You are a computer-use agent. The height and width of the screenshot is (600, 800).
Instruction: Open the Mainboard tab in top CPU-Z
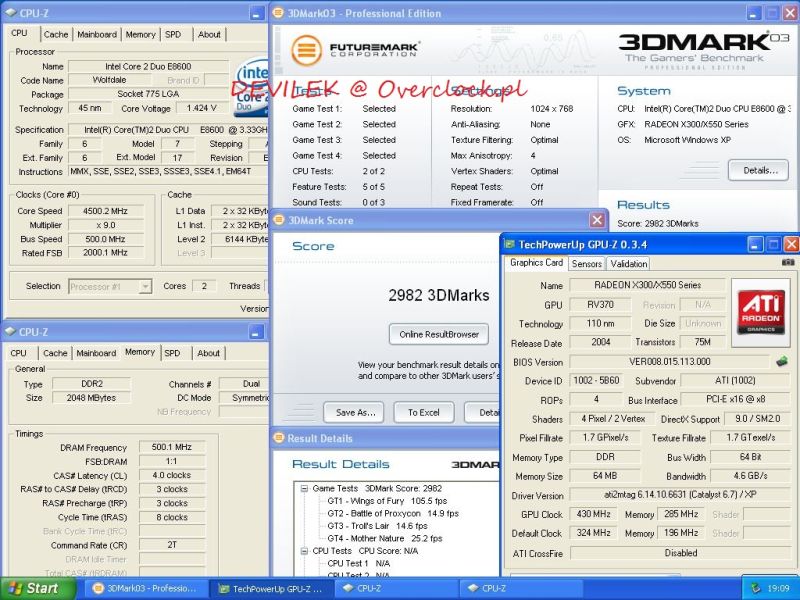pos(97,35)
